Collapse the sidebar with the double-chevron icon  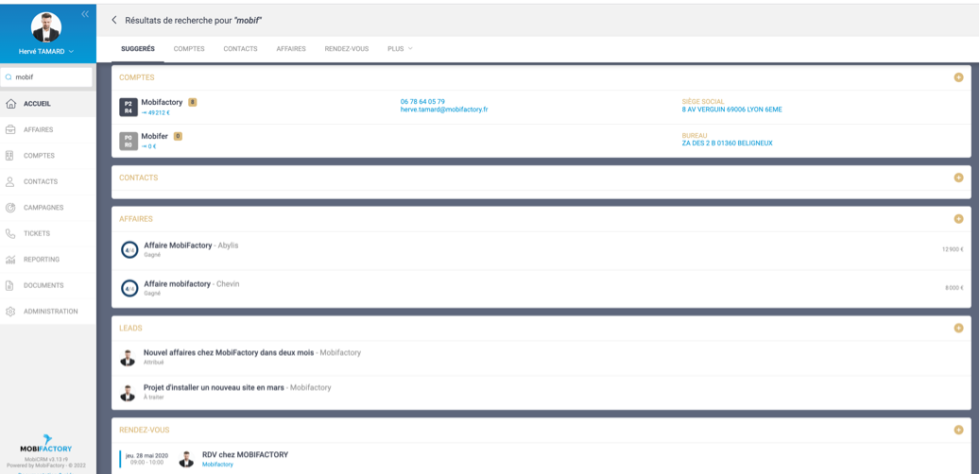pos(85,14)
